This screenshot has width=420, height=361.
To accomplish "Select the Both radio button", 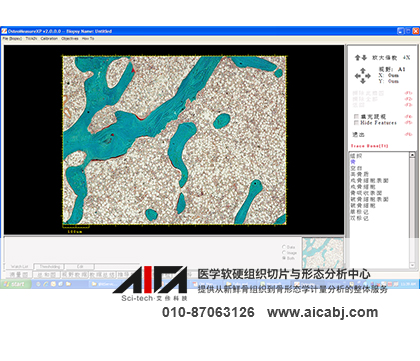I will 284,258.
